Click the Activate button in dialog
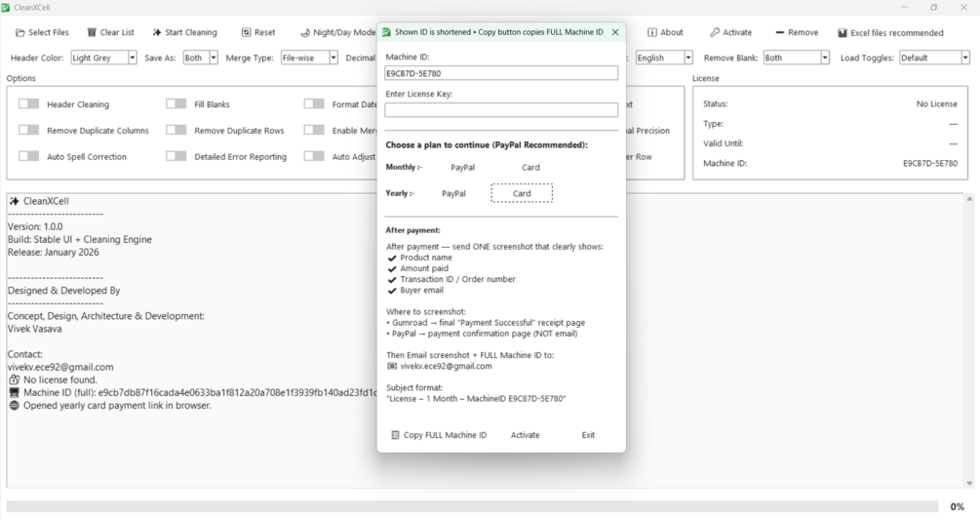The image size is (980, 520). (x=525, y=435)
